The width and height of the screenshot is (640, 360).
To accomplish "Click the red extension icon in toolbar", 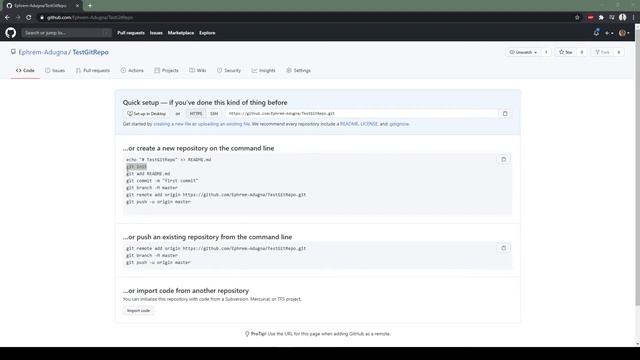I will click(x=591, y=18).
